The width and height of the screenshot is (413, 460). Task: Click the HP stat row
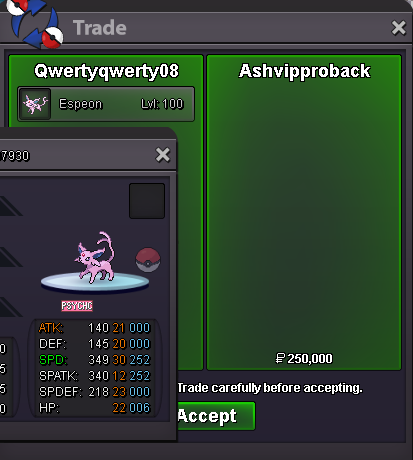click(95, 408)
